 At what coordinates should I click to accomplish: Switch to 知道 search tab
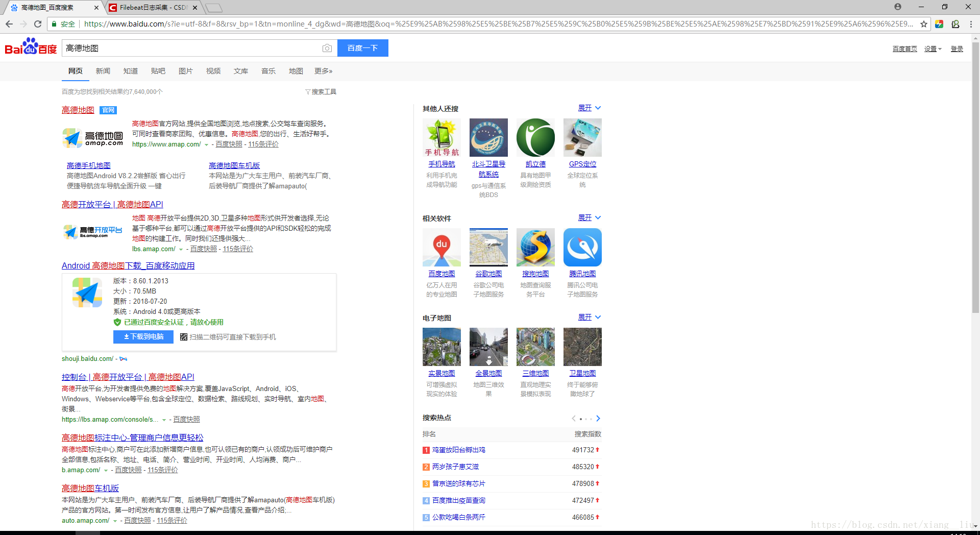pos(131,71)
